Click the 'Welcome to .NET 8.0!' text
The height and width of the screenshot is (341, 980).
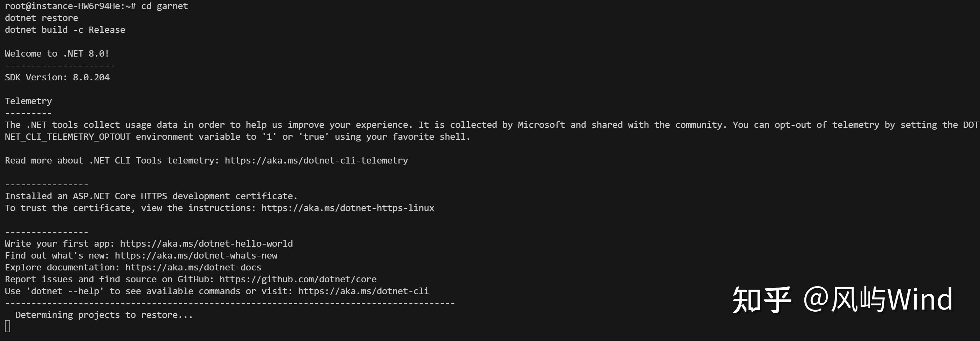pos(57,54)
